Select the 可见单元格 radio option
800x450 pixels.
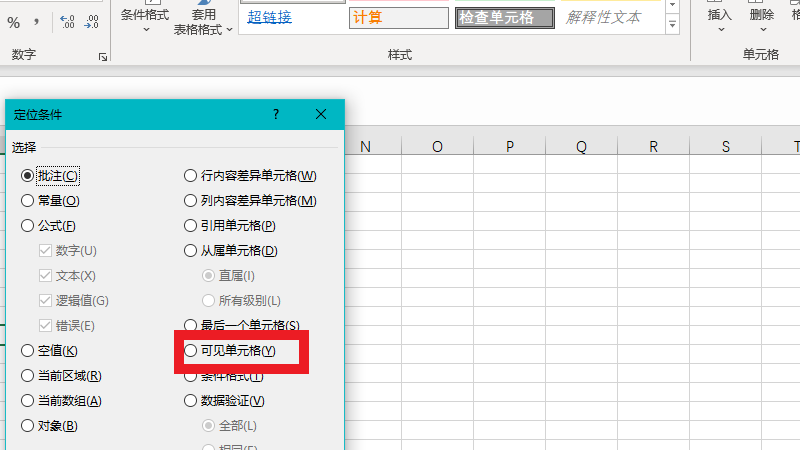(x=191, y=351)
